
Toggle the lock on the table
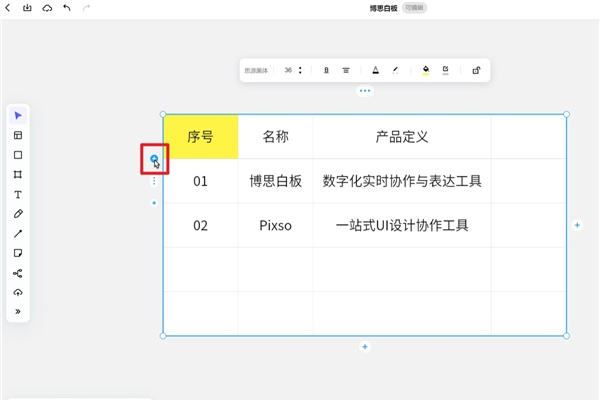coord(476,70)
